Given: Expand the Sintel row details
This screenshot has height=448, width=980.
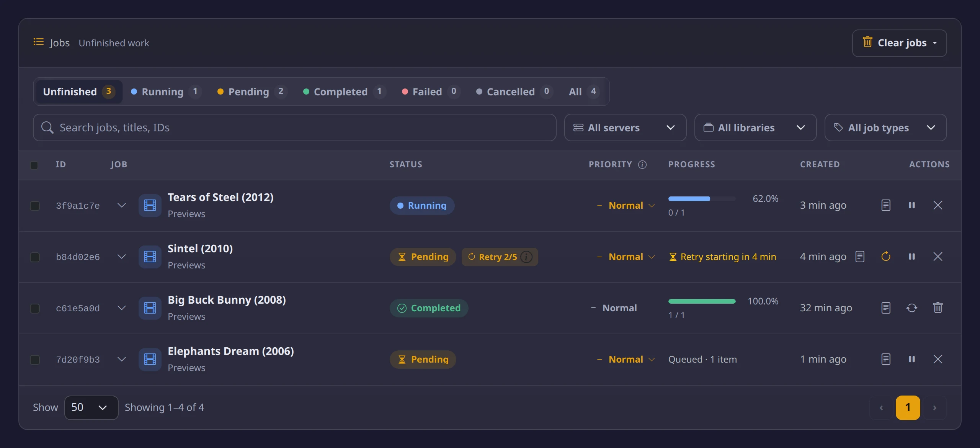Looking at the screenshot, I should click(x=121, y=257).
